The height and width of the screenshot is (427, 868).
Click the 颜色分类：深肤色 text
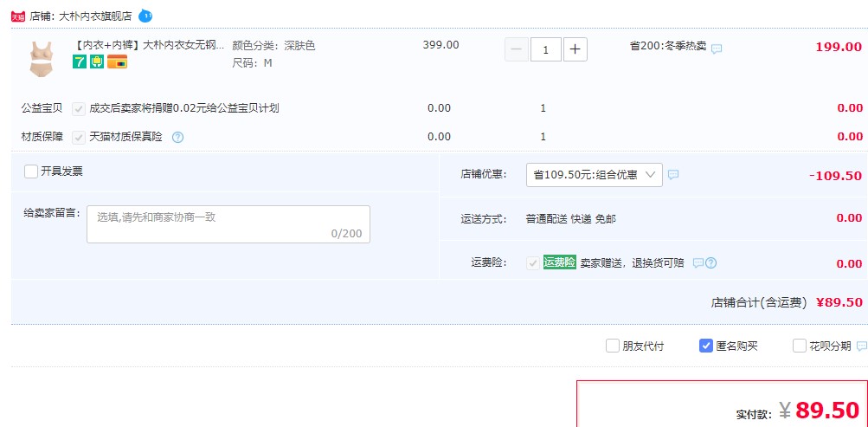pyautogui.click(x=273, y=45)
